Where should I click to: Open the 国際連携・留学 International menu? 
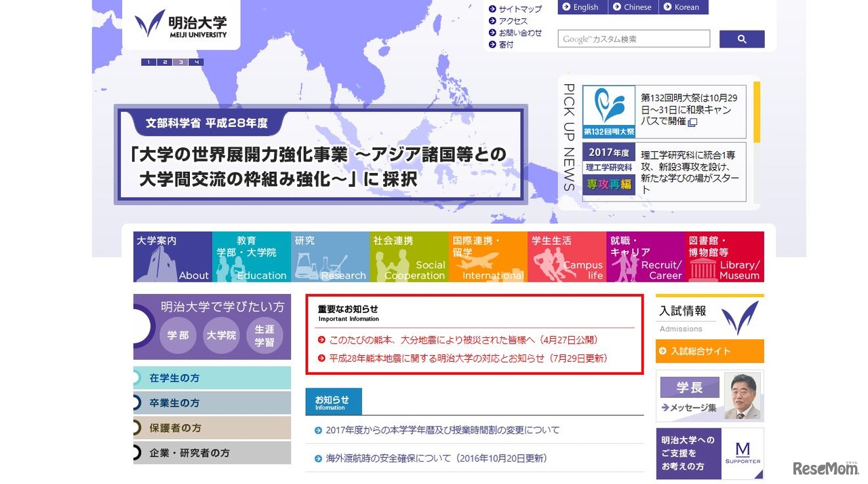tap(488, 257)
